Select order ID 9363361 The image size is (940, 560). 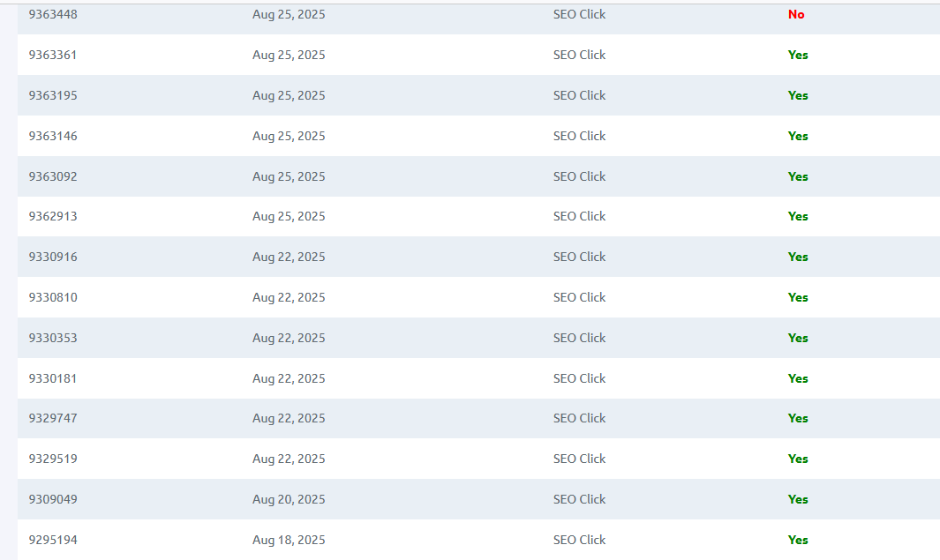pyautogui.click(x=53, y=55)
